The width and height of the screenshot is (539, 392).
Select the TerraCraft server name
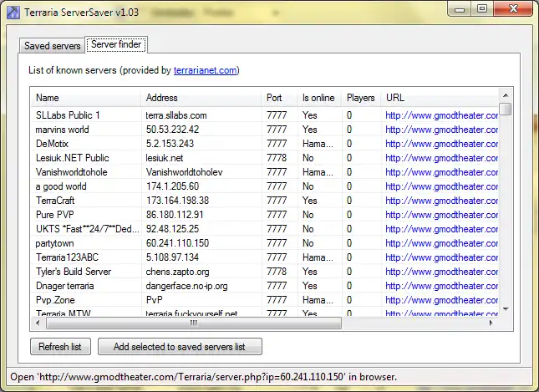[x=55, y=201]
